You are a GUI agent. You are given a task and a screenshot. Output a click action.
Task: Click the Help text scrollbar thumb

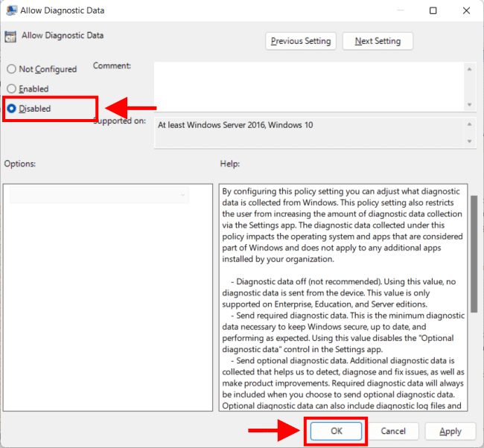tap(474, 246)
